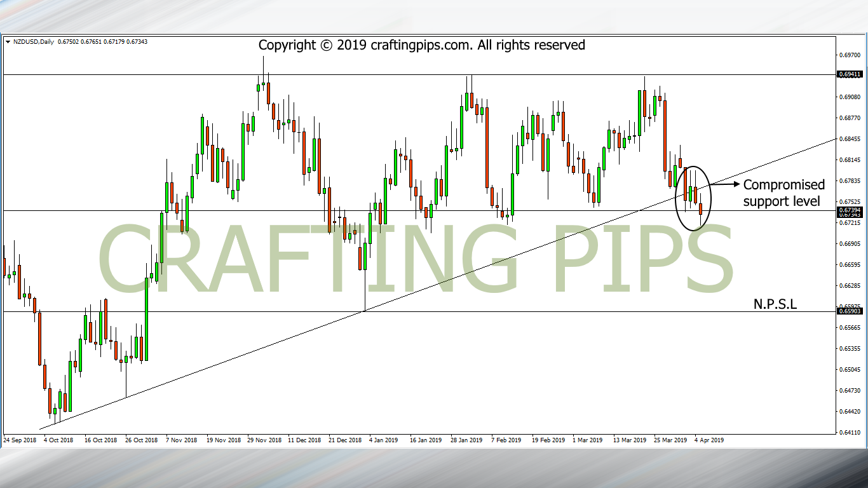This screenshot has width=868, height=488.
Task: Click the NZDUSD,Daily chart title
Action: (33, 42)
